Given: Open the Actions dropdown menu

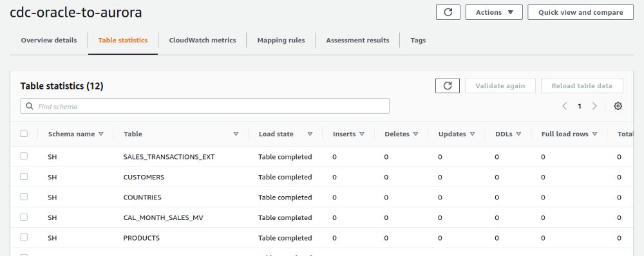Looking at the screenshot, I should pyautogui.click(x=494, y=12).
